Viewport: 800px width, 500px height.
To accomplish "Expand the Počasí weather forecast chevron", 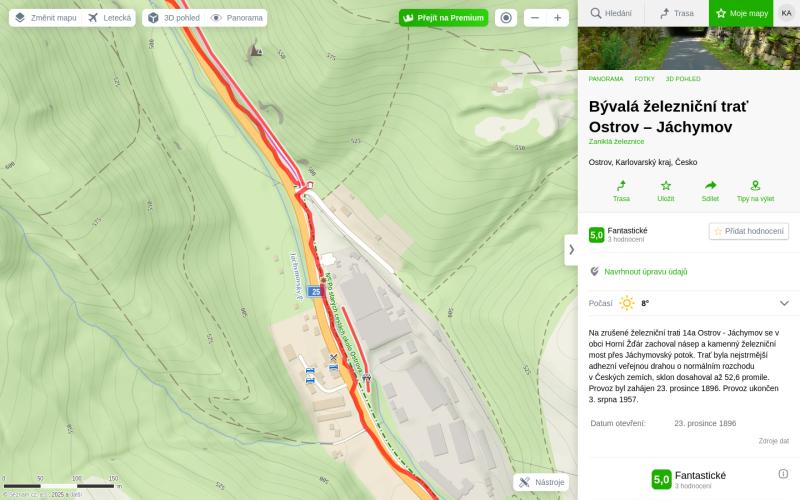I will (x=784, y=303).
